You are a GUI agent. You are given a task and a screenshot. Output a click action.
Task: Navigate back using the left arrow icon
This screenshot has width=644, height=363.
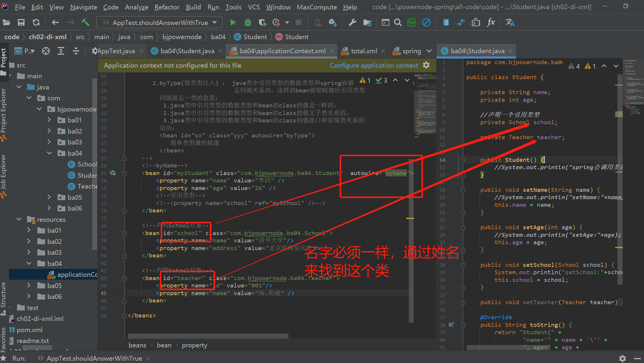pyautogui.click(x=55, y=22)
